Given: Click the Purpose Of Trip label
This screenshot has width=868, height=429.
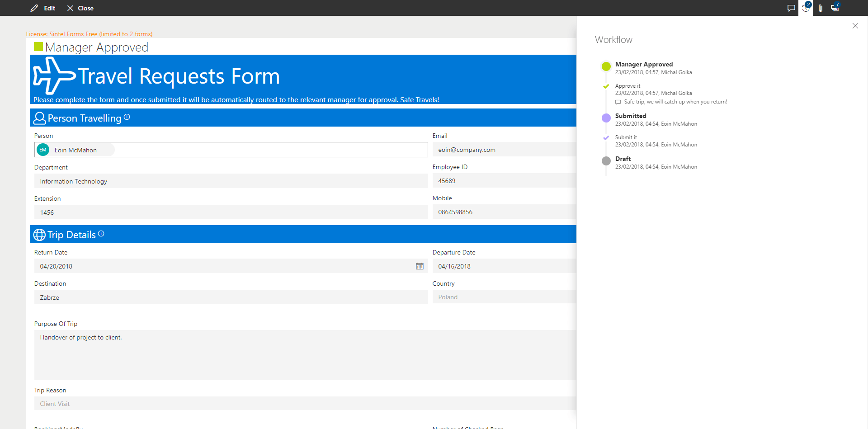Looking at the screenshot, I should (56, 324).
